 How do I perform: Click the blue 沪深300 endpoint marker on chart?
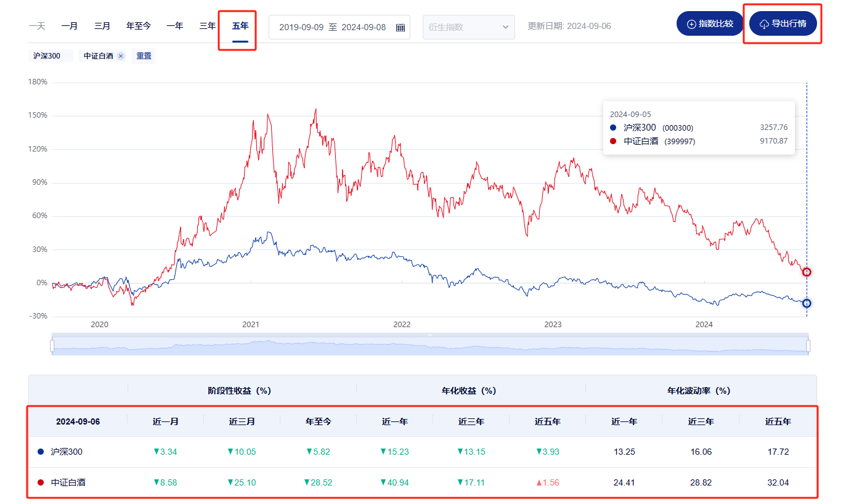point(806,303)
